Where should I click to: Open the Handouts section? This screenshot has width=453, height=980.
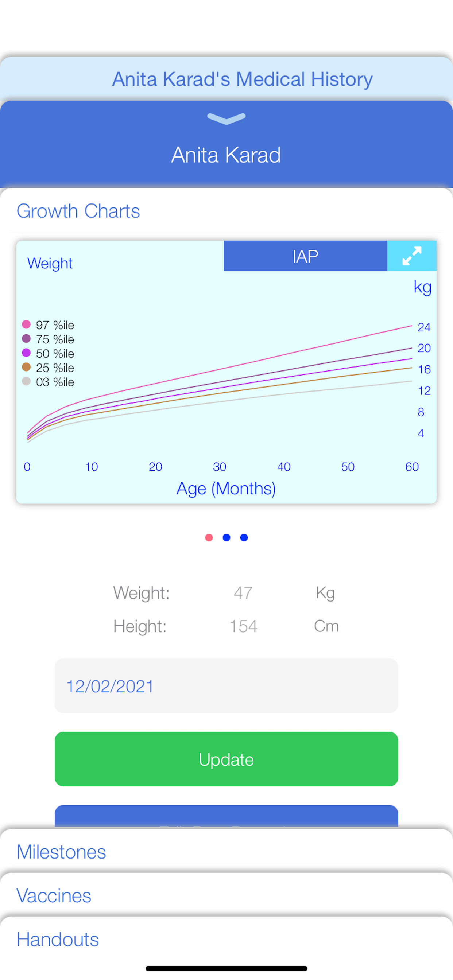tap(226, 939)
